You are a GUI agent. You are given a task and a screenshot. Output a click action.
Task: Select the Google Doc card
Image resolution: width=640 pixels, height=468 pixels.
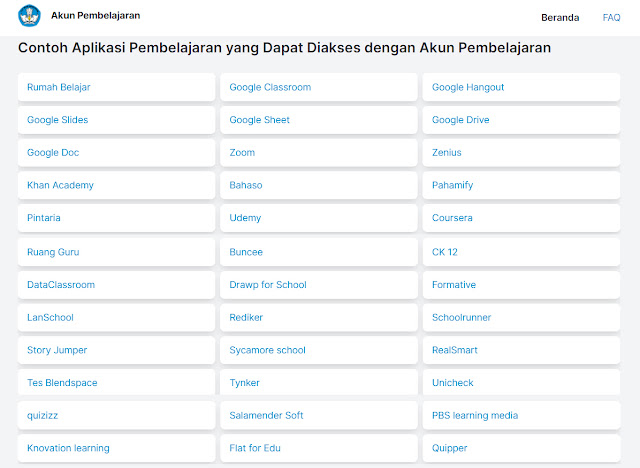[116, 153]
